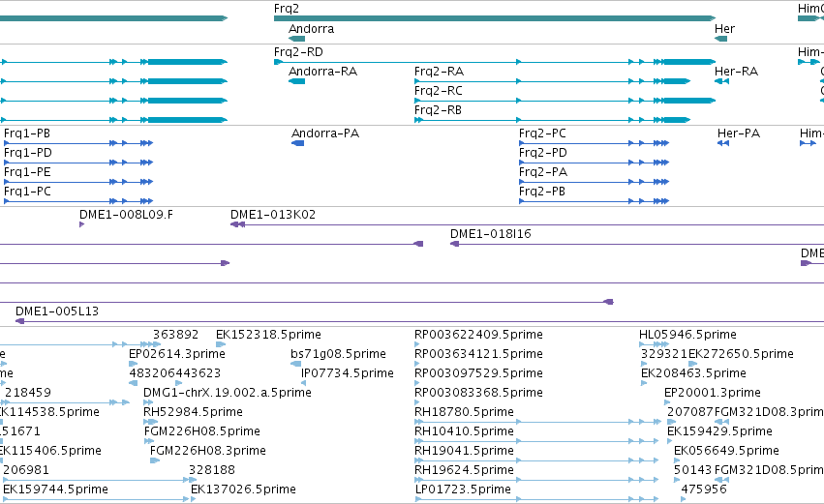
Task: Pick the Frq2-PD protein label
Action: coord(543,153)
